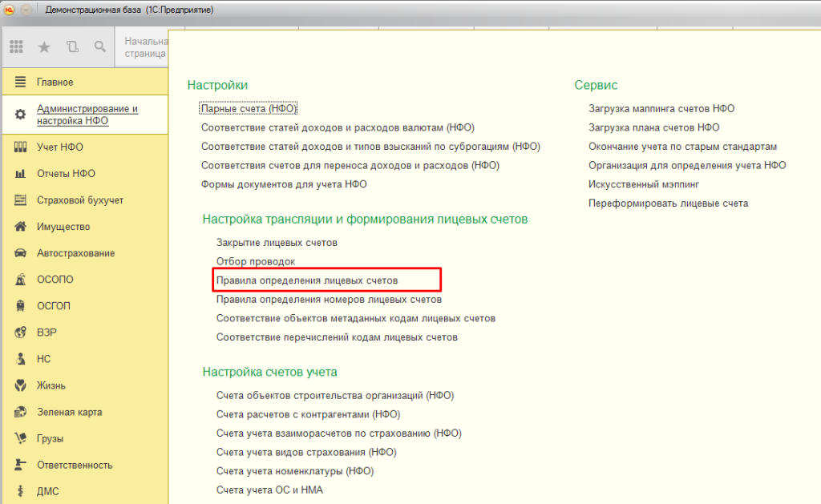
Task: Open Закрытие лицевых счетов
Action: [x=277, y=242]
